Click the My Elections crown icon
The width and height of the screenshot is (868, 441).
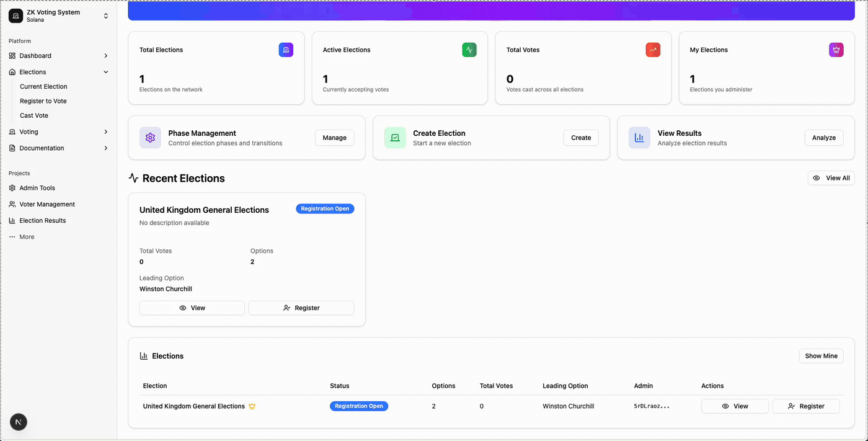836,50
